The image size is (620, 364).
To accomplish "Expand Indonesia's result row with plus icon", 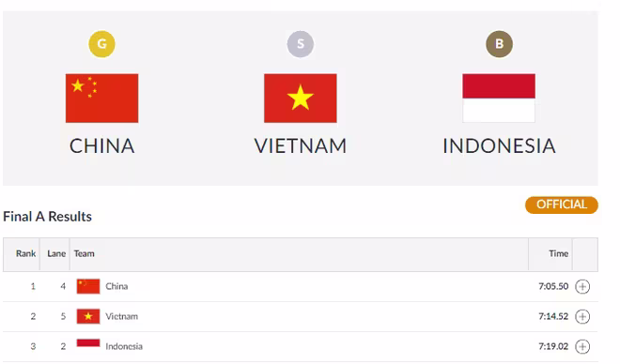I will coord(582,346).
